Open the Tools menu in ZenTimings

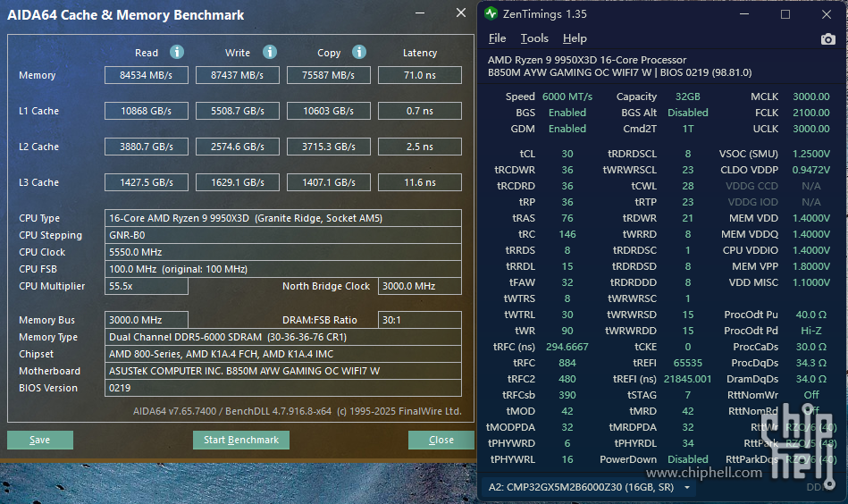[x=534, y=38]
